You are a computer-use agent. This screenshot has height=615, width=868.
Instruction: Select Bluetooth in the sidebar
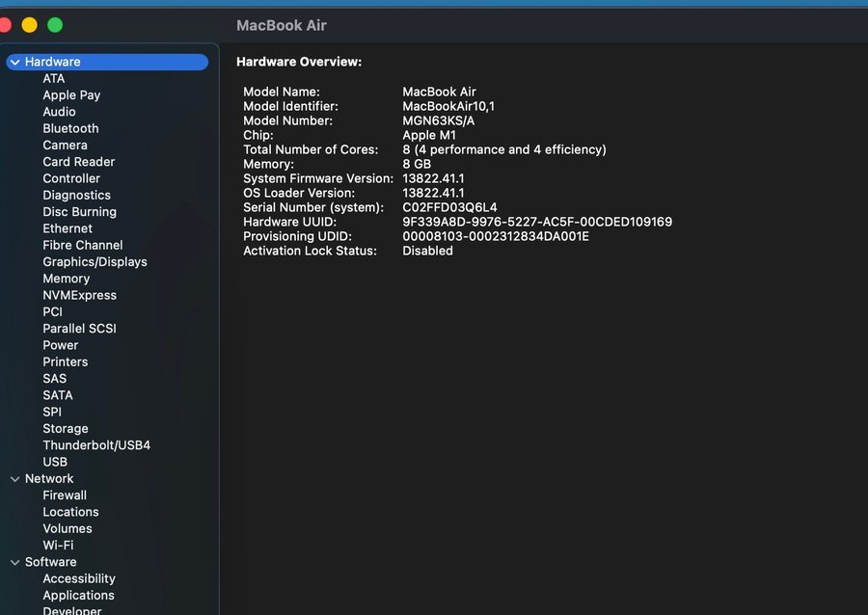coord(70,128)
